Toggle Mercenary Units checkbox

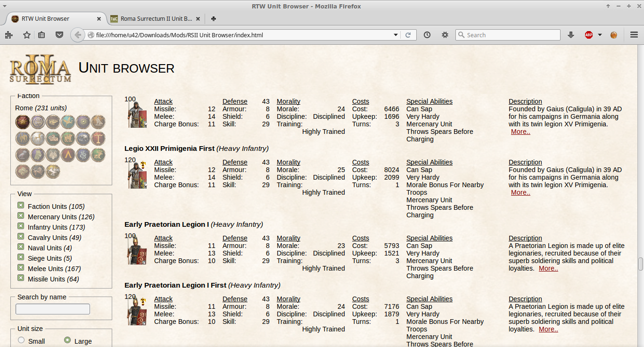21,215
